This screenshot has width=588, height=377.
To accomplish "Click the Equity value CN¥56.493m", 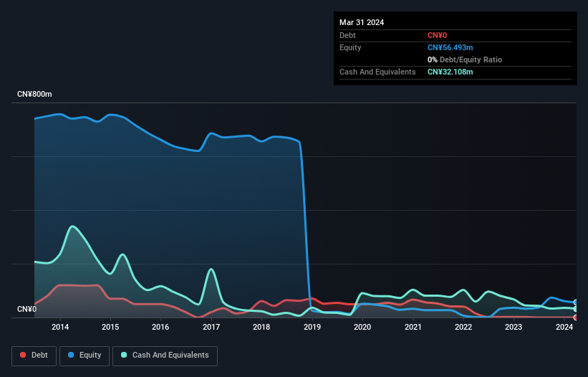I will (x=450, y=47).
